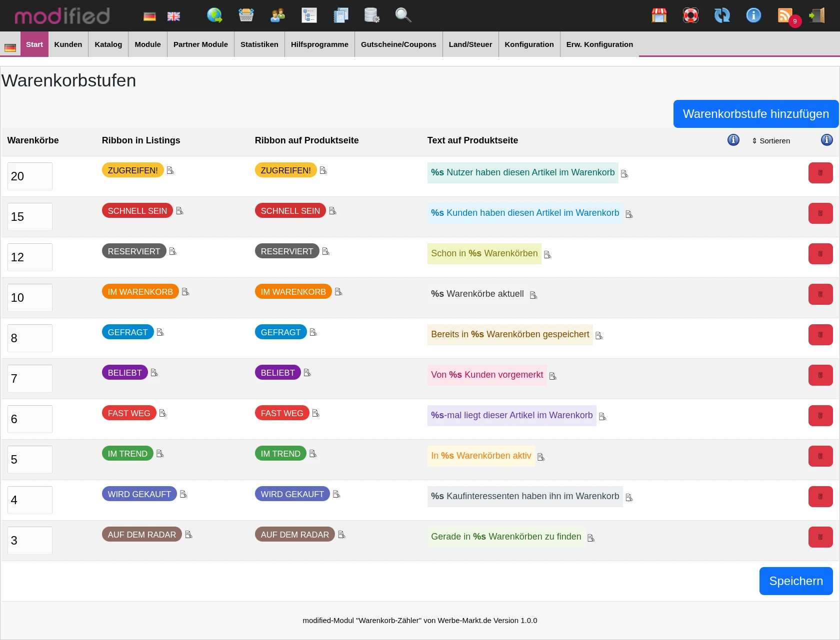Image resolution: width=840 pixels, height=640 pixels.
Task: Click the green IM TREND listing ribbon
Action: [x=127, y=454]
